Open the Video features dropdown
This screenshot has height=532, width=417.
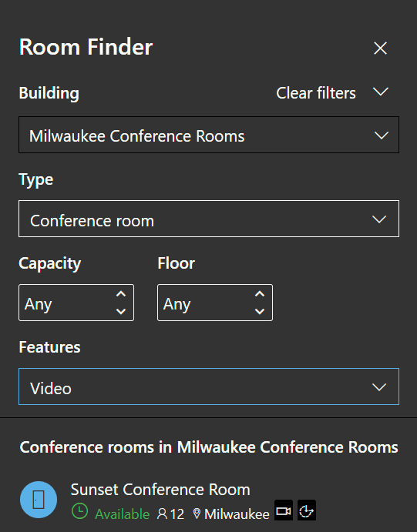pyautogui.click(x=209, y=386)
